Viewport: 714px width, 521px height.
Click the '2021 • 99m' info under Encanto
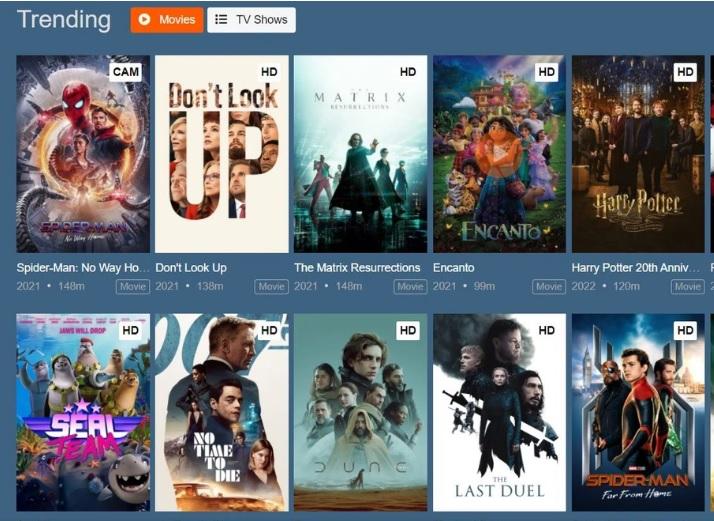pos(464,286)
